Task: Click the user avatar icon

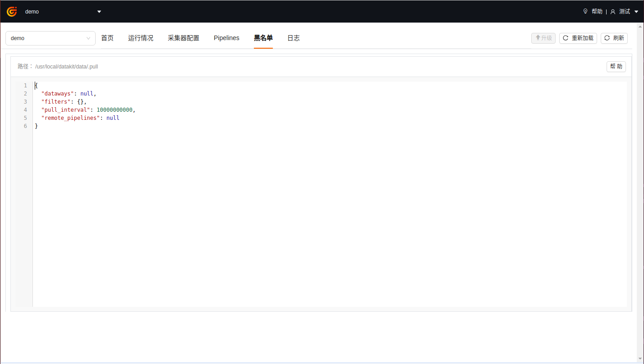Action: 612,12
